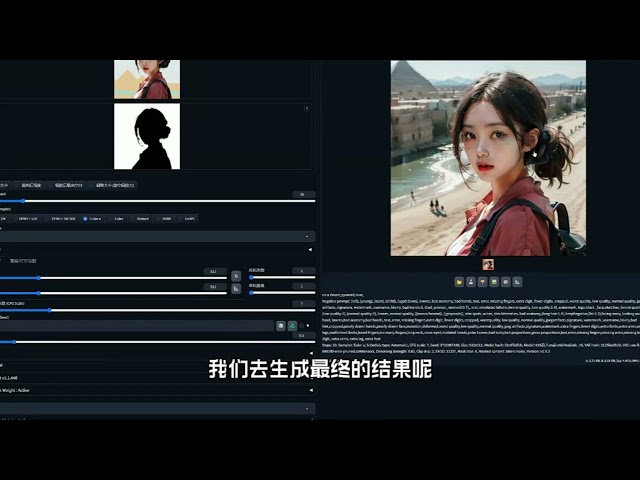The width and height of the screenshot is (640, 480).
Task: Click the send to img2img picture icon
Action: click(x=494, y=282)
